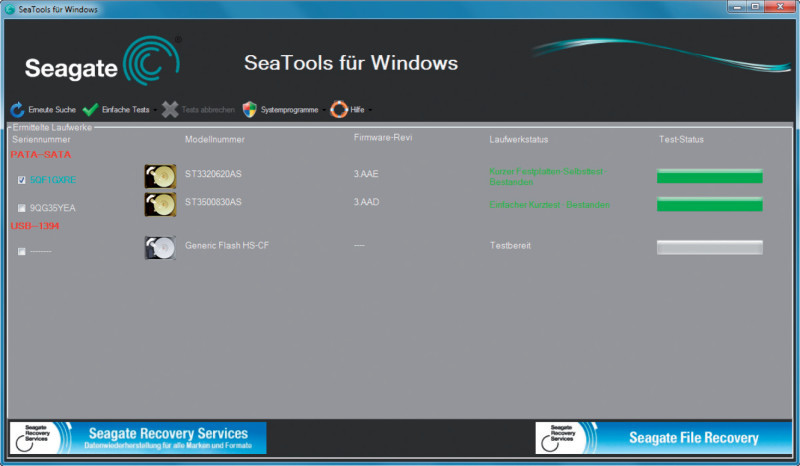The image size is (800, 466).
Task: Click the Test-Status column header
Action: coord(681,139)
